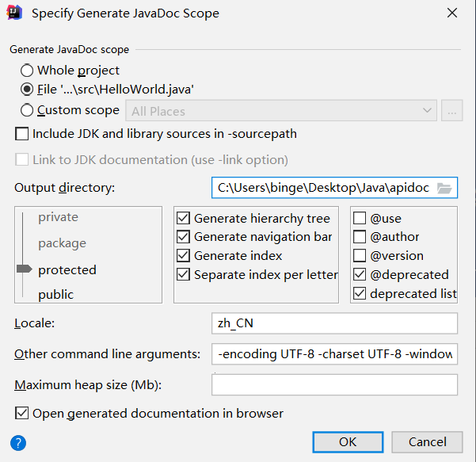Click the folder browse icon in Output directory

tap(444, 189)
